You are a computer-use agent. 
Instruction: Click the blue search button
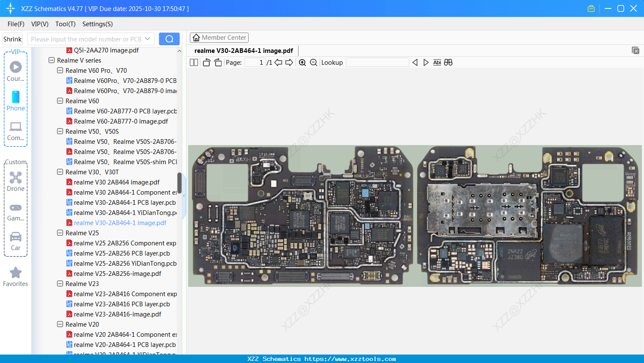[169, 39]
